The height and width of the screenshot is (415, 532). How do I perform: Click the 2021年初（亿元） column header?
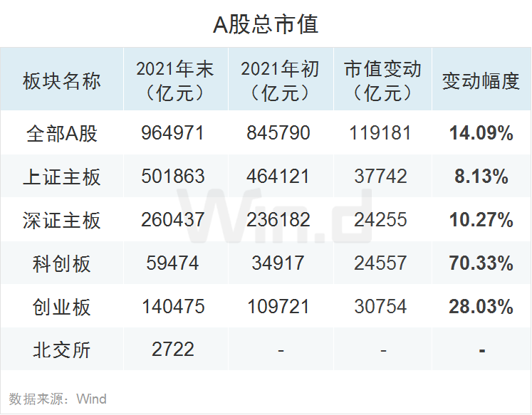coord(280,80)
